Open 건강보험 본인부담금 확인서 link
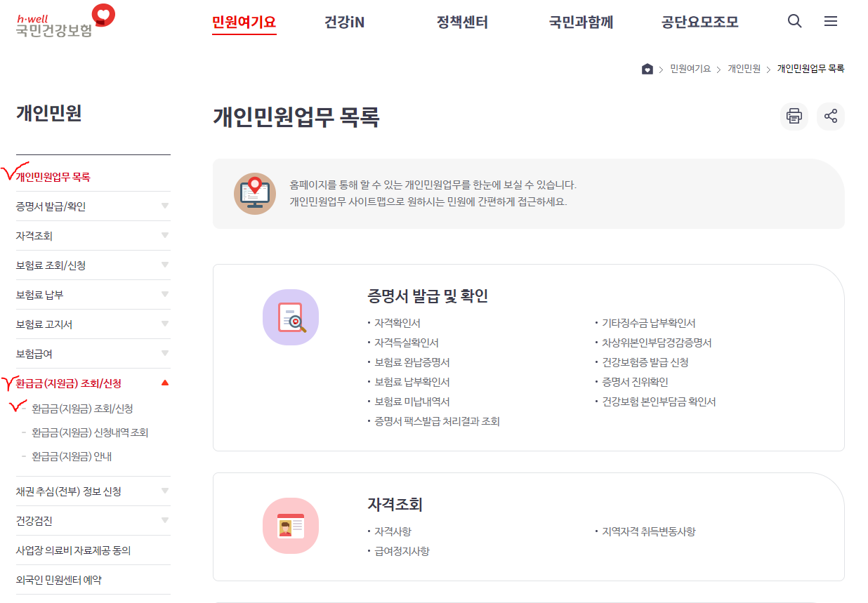868x603 pixels. click(659, 402)
